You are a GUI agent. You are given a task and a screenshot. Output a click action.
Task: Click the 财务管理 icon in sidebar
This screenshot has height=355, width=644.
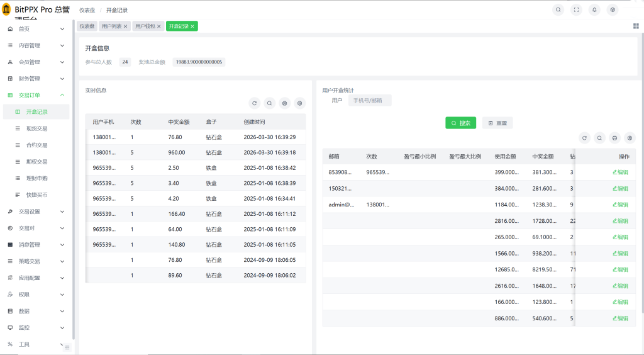pyautogui.click(x=10, y=79)
